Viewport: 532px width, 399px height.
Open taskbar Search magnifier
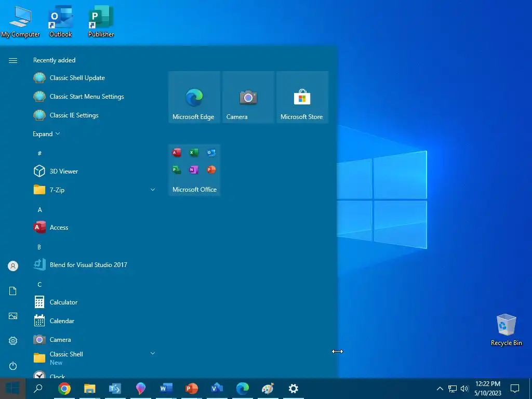(38, 388)
